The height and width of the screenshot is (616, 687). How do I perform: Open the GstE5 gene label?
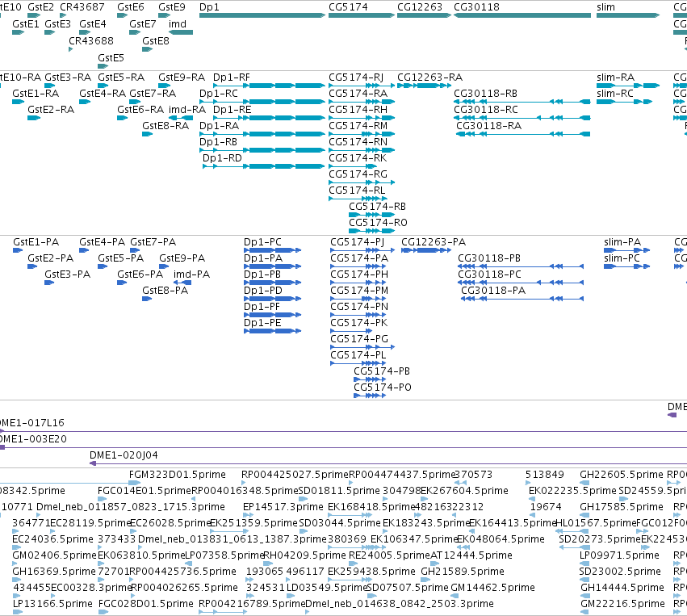pyautogui.click(x=111, y=58)
